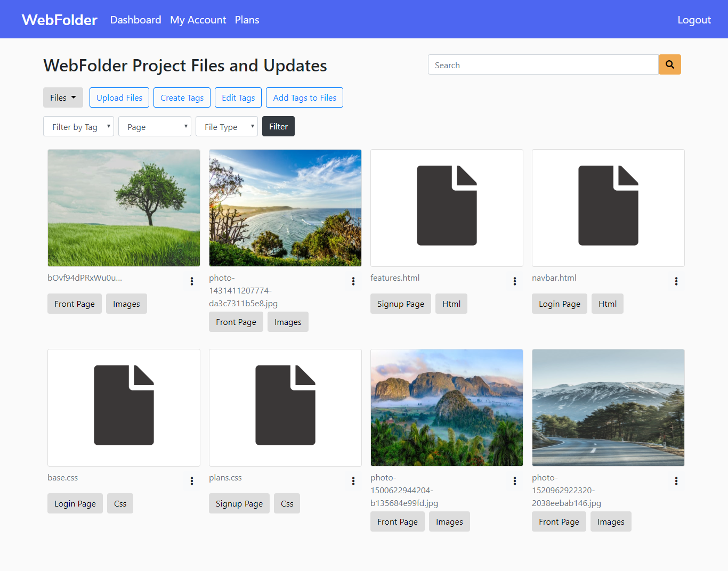The height and width of the screenshot is (571, 728).
Task: Apply the Filter button
Action: pos(278,126)
